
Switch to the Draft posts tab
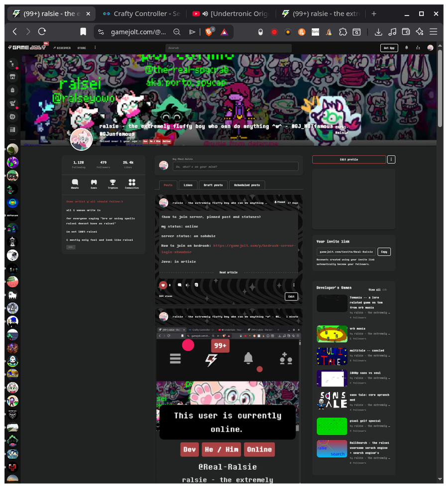[x=213, y=185]
